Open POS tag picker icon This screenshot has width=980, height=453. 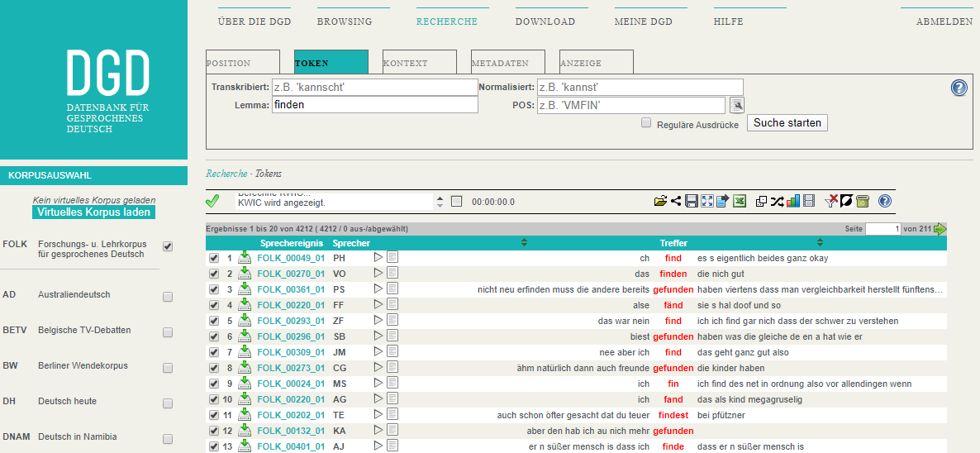click(736, 105)
